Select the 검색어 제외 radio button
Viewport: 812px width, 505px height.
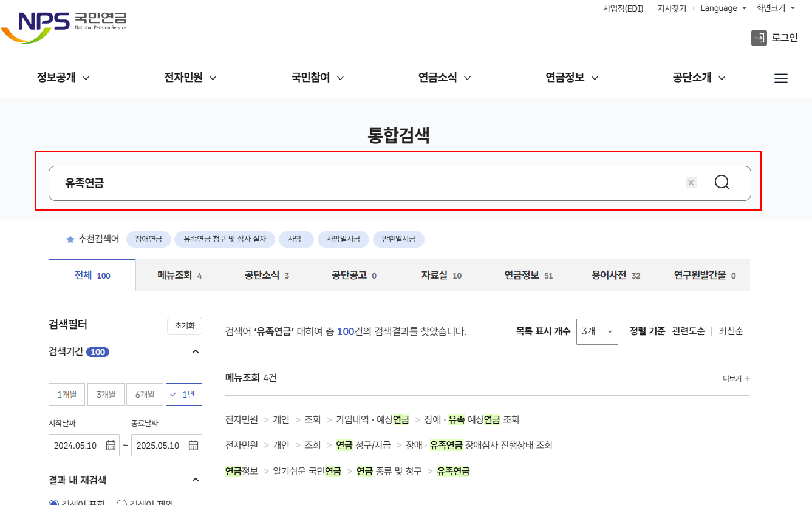121,501
